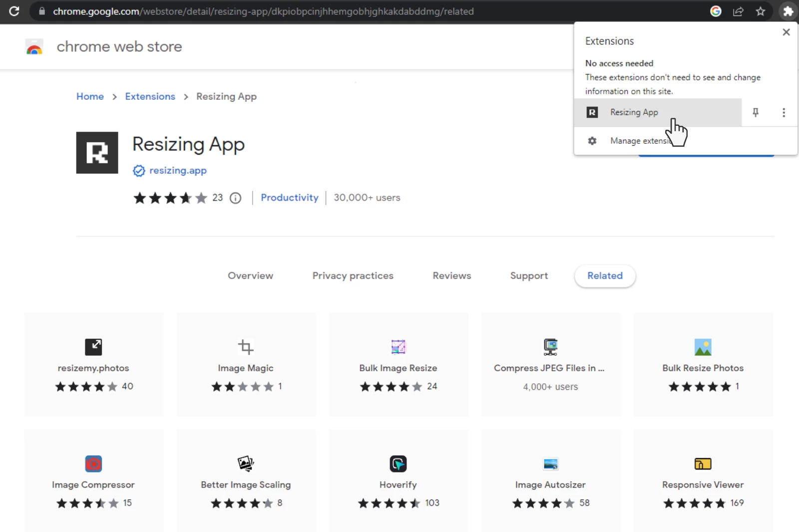
Task: Click the Responsive Viewer title
Action: point(703,485)
